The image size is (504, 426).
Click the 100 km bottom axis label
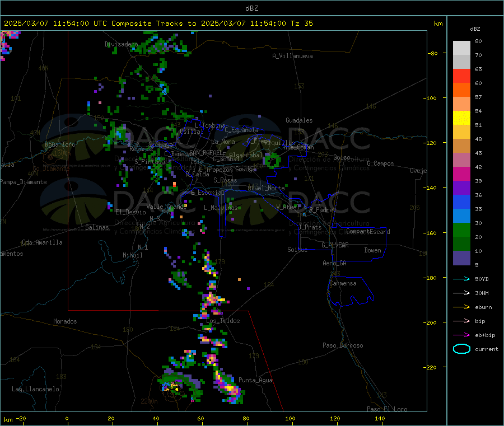coord(290,418)
